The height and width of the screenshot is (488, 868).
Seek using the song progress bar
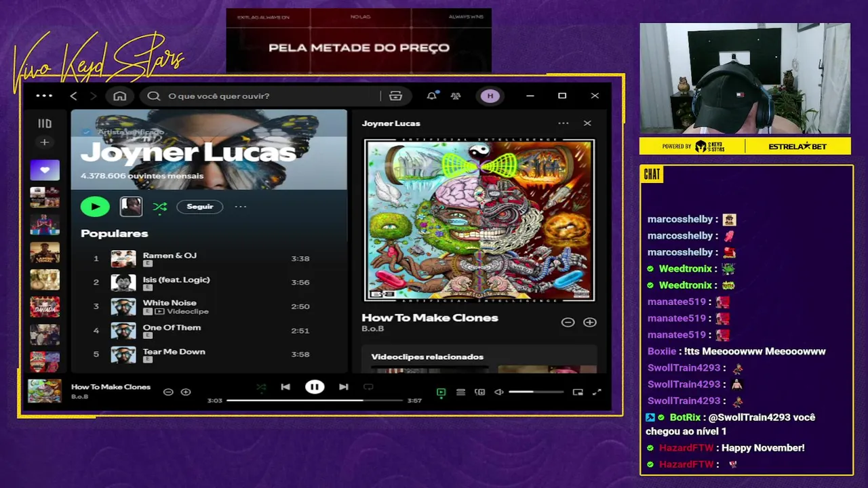pos(315,401)
